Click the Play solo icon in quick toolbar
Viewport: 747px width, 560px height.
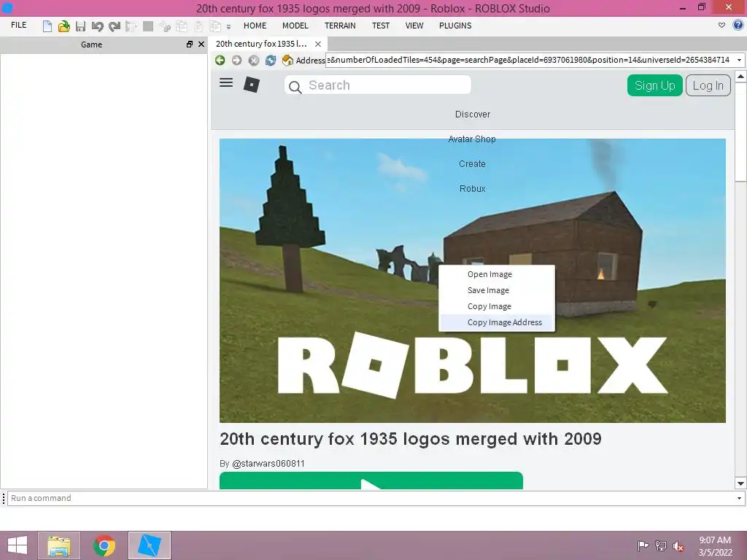131,26
